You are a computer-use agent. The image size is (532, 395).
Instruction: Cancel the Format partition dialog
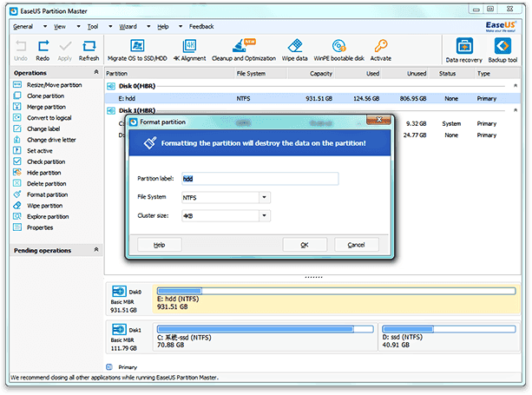(x=356, y=245)
